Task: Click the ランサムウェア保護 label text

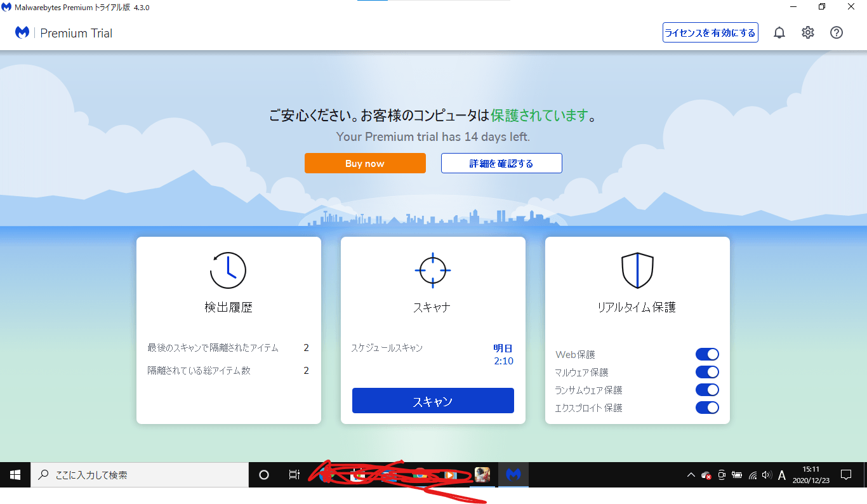Action: (x=588, y=390)
